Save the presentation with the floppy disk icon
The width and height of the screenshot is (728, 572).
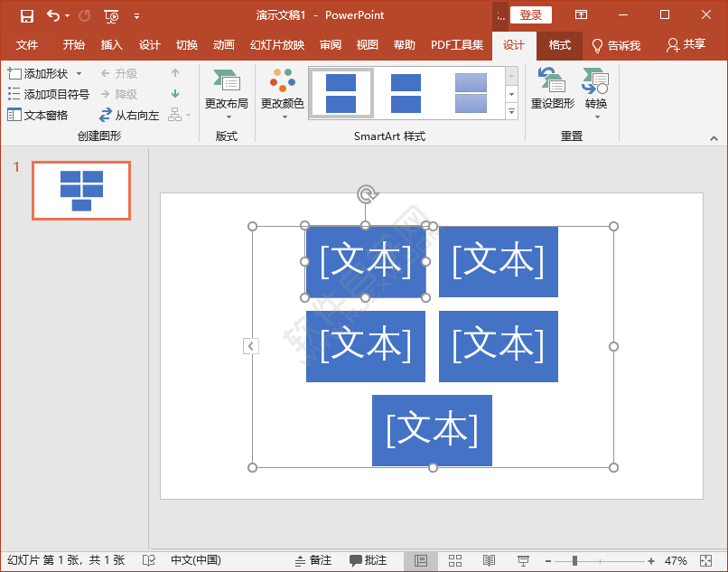(x=27, y=15)
